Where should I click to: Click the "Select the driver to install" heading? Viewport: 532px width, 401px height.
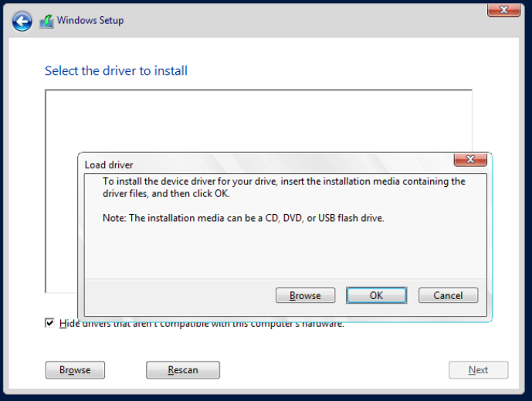coord(116,71)
